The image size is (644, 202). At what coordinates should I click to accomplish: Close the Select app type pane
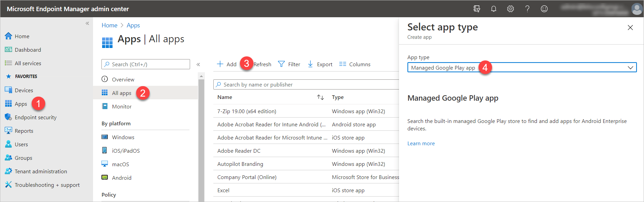tap(630, 28)
